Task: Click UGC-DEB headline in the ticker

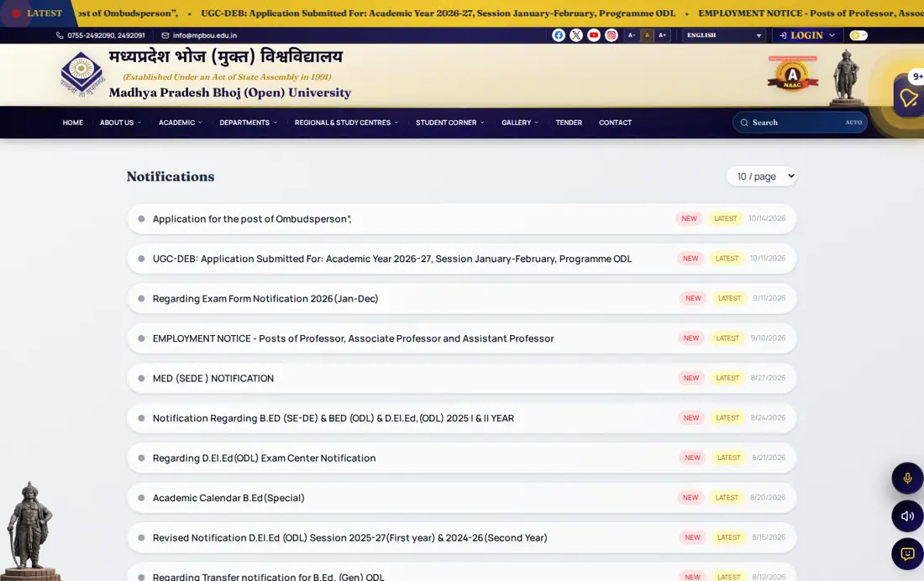Action: coord(438,13)
